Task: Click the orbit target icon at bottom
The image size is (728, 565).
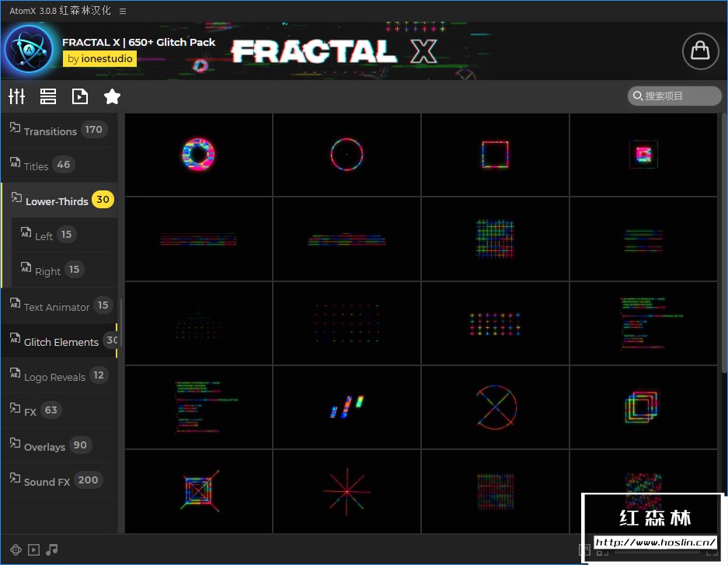Action: [16, 550]
